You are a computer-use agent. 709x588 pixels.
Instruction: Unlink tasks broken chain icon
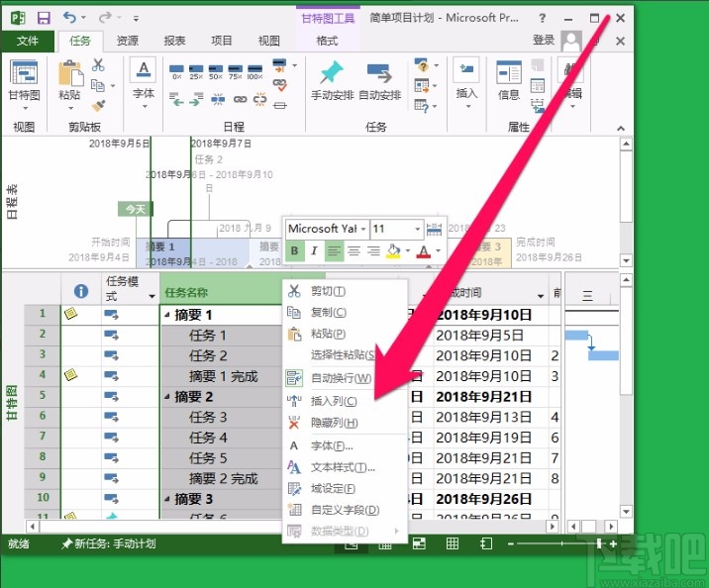(260, 99)
